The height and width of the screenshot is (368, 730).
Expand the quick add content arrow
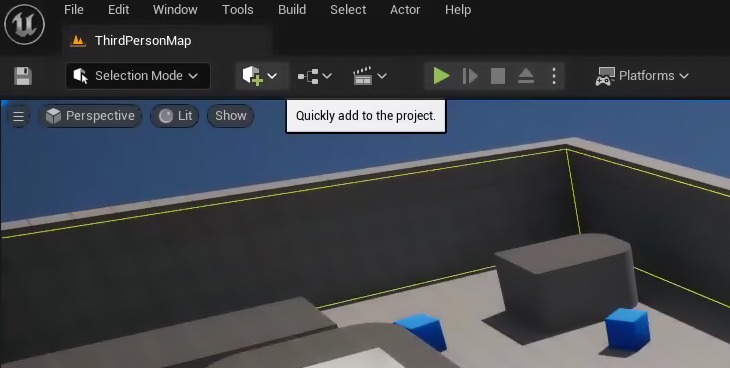[x=272, y=76]
